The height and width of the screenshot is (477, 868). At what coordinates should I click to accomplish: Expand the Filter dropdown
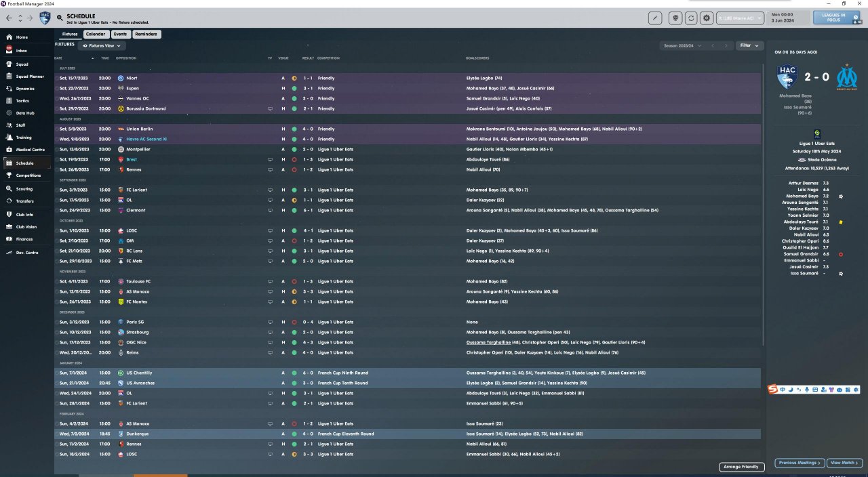(749, 45)
